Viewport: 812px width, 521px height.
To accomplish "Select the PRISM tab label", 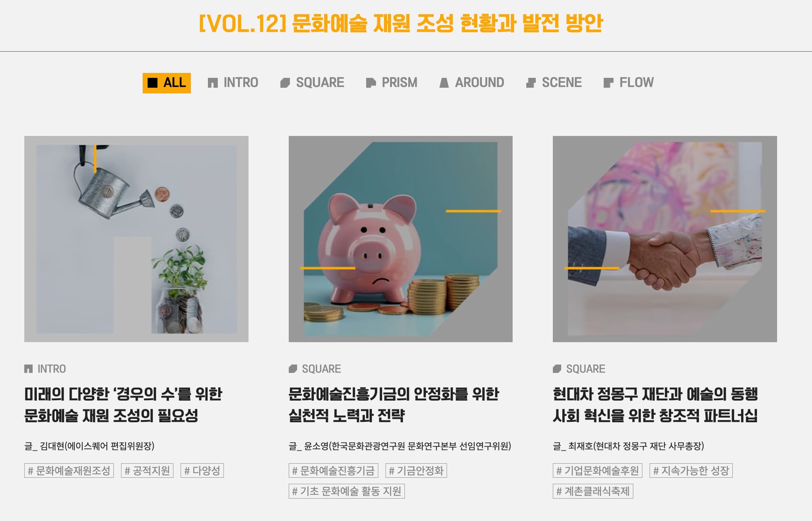I will [x=399, y=82].
